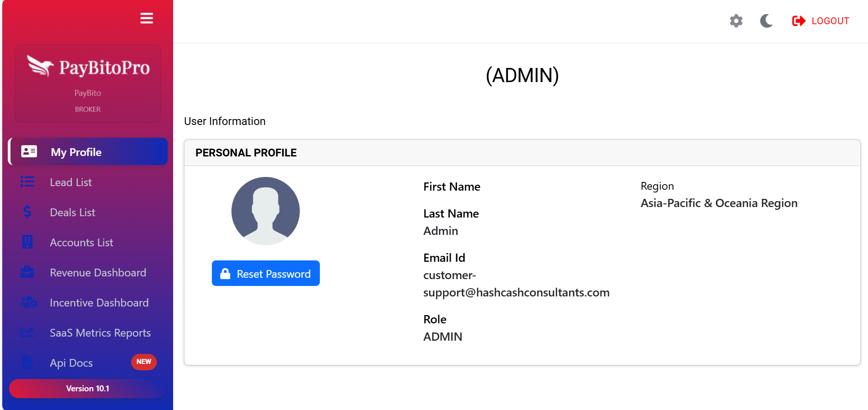Click the Incentive Dashboard users icon
The height and width of the screenshot is (410, 868).
tap(28, 302)
